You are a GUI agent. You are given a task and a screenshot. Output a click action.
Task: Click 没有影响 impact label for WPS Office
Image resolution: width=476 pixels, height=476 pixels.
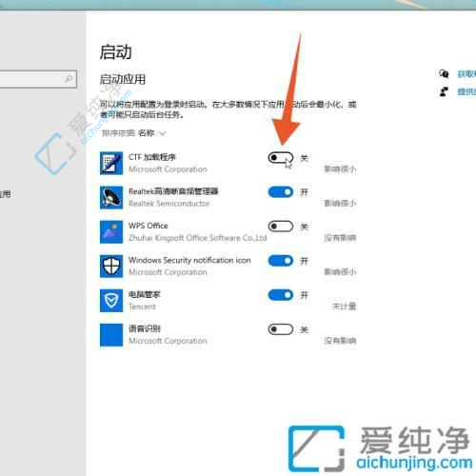tap(340, 238)
